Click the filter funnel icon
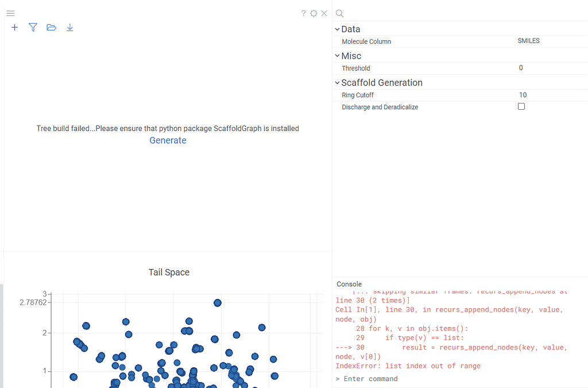The height and width of the screenshot is (388, 588). [33, 28]
